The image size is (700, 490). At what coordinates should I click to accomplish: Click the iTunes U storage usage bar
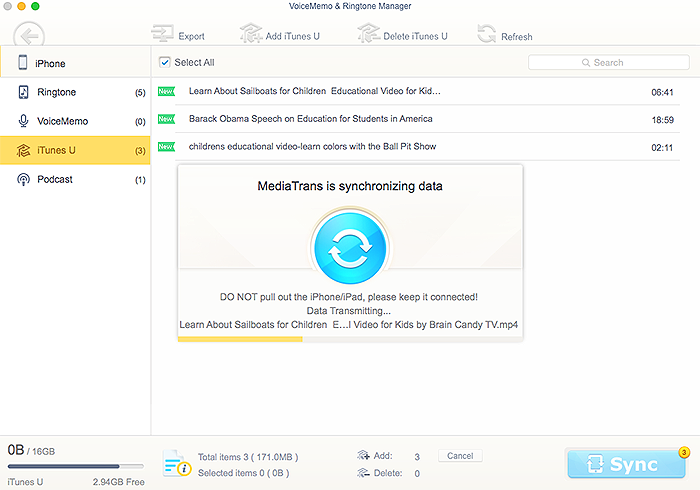[75, 466]
